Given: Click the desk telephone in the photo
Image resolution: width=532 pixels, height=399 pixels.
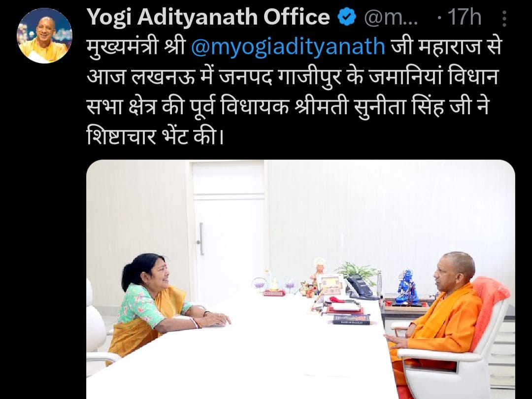Looking at the screenshot, I should coord(361,287).
